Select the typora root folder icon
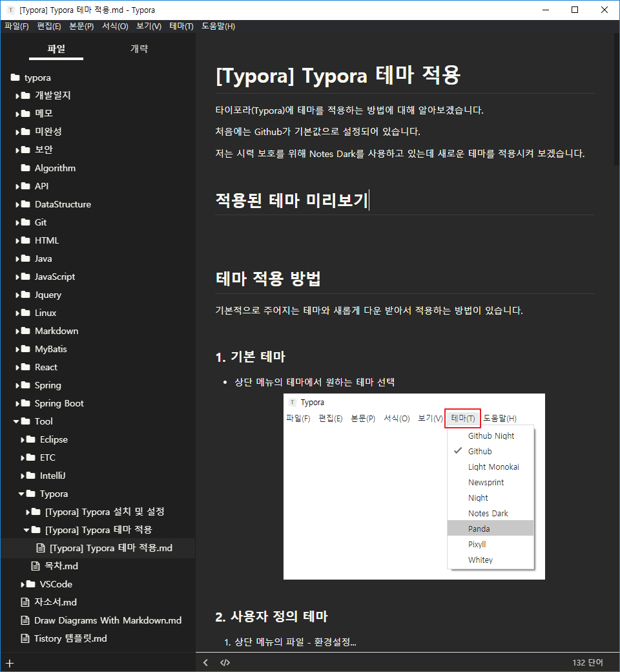Screen dimensions: 620x672 [x=15, y=78]
